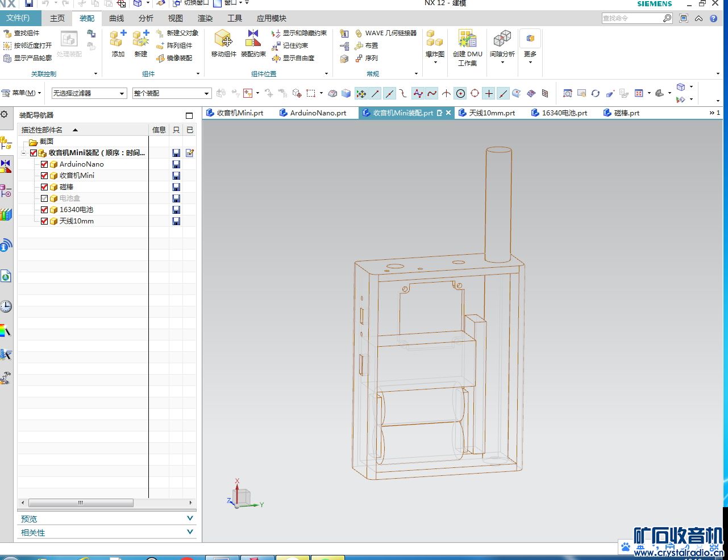Click the 添加 (Add component) icon
The width and height of the screenshot is (728, 560).
(118, 39)
